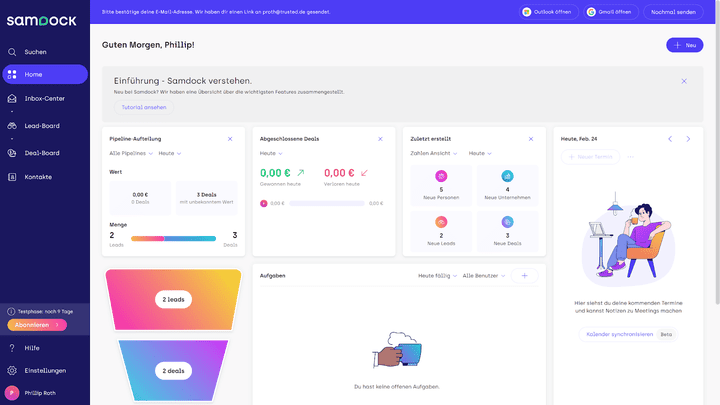Click the Abonnieren button
720x405 pixels.
point(37,325)
